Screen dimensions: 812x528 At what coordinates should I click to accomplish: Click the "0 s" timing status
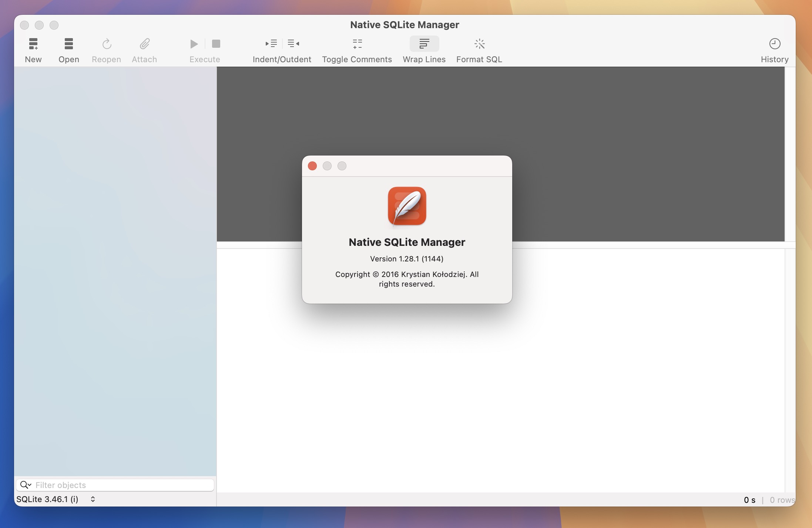point(749,500)
